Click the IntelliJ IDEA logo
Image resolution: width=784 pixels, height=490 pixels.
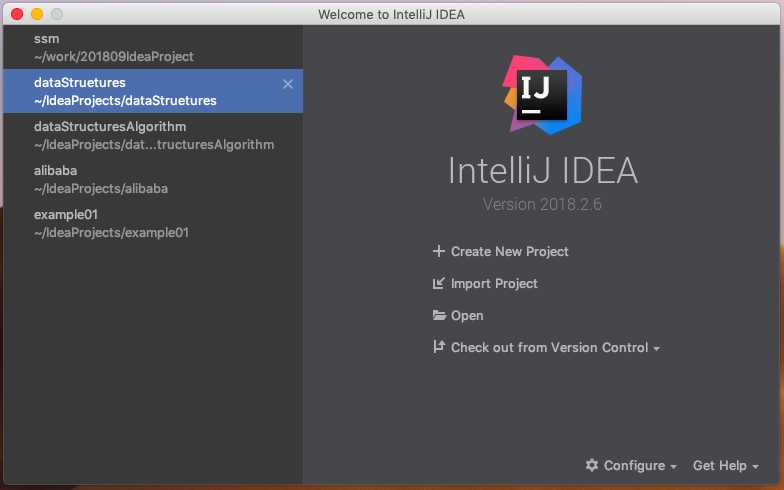[x=542, y=95]
